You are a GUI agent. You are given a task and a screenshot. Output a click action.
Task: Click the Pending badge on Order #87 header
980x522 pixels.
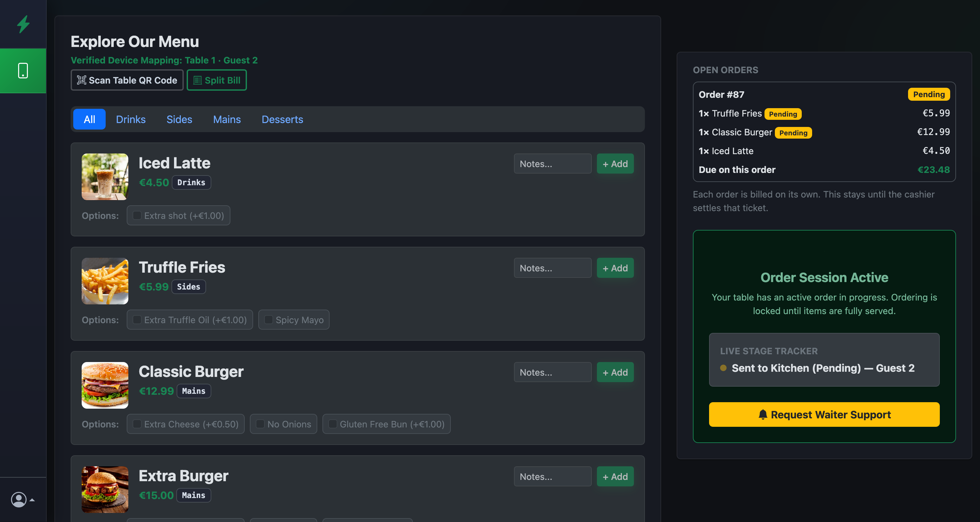point(929,94)
